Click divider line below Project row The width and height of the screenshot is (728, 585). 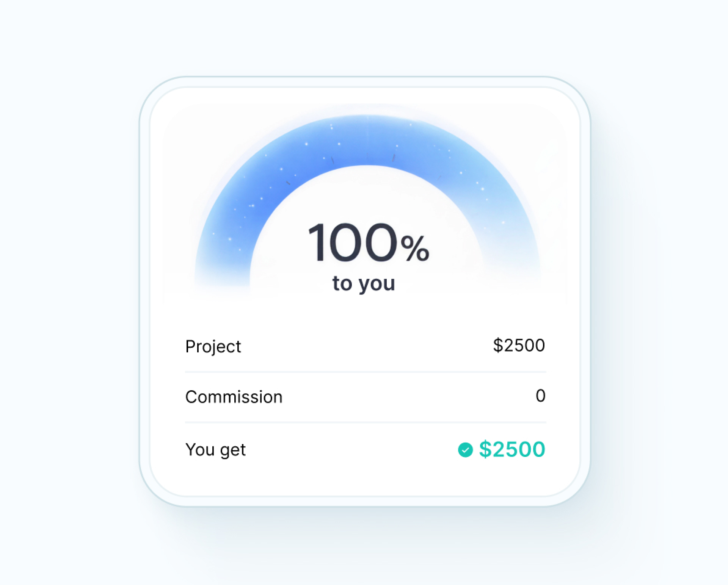366,372
